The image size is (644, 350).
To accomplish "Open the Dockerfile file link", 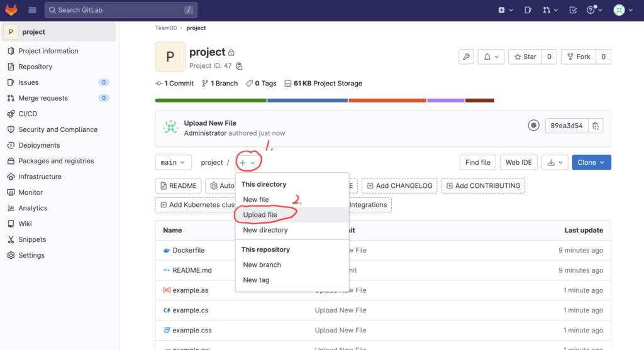I will [188, 250].
